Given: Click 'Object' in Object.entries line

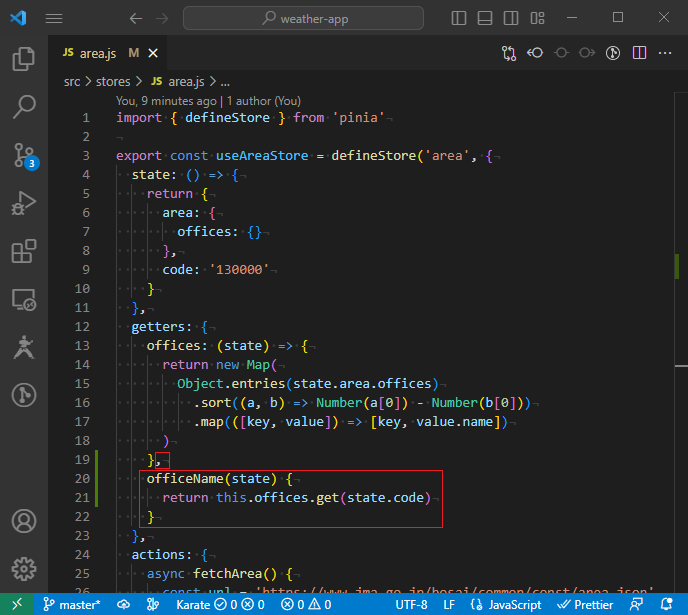Looking at the screenshot, I should (201, 384).
